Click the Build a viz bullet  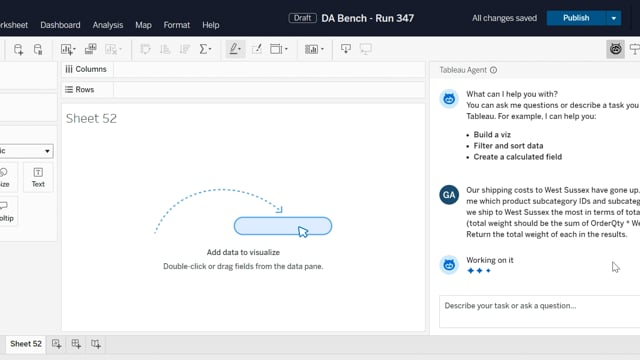tap(492, 135)
